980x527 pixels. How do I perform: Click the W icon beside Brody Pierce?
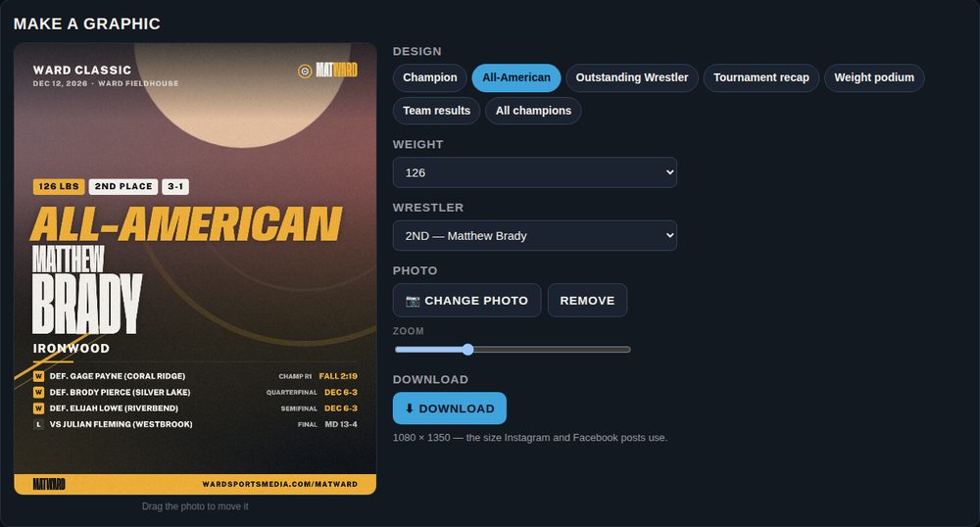39,392
